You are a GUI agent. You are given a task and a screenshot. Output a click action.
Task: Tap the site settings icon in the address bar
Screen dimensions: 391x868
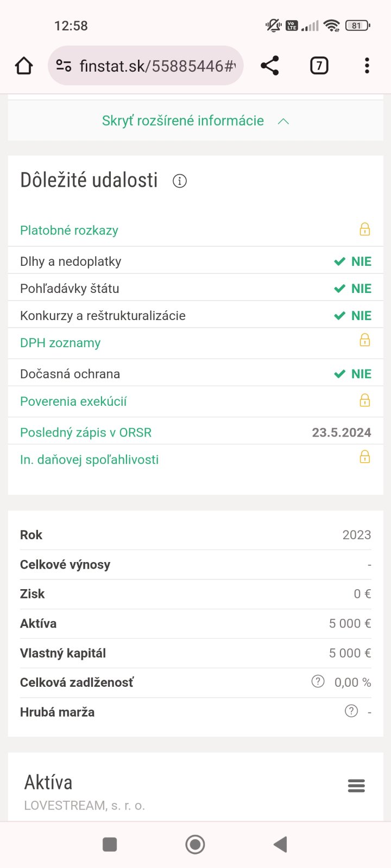click(x=64, y=66)
